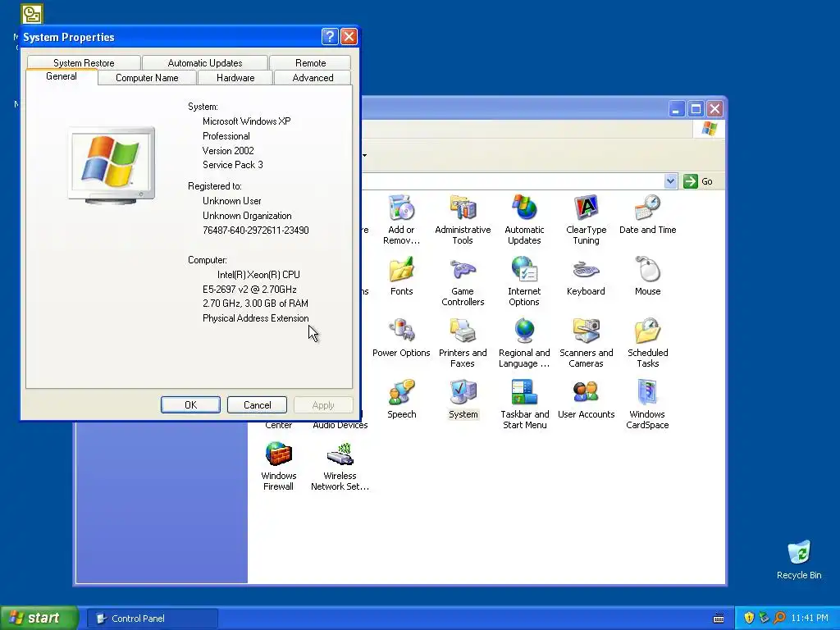Viewport: 840px width, 630px height.
Task: Click the Control Panel address bar field
Action: pyautogui.click(x=513, y=181)
